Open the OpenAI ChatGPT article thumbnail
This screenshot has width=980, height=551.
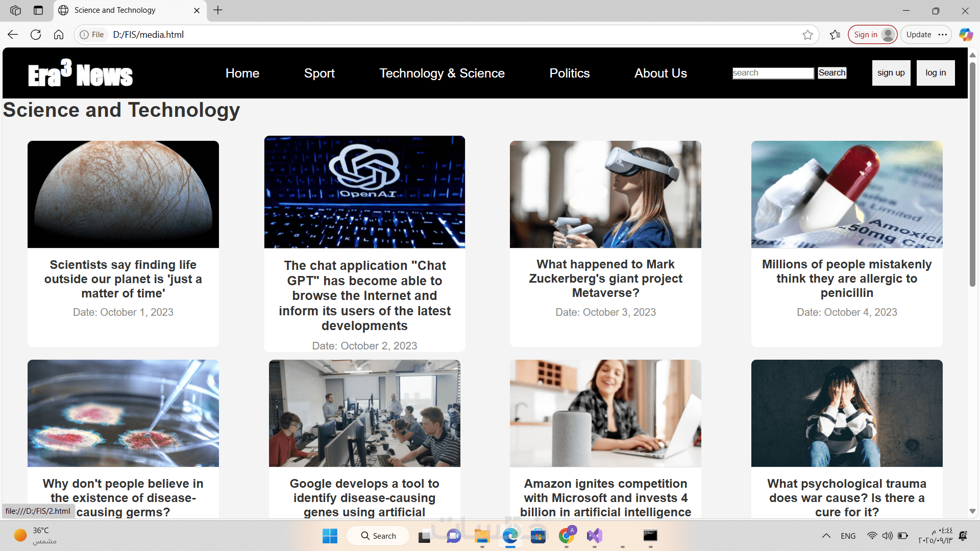364,192
